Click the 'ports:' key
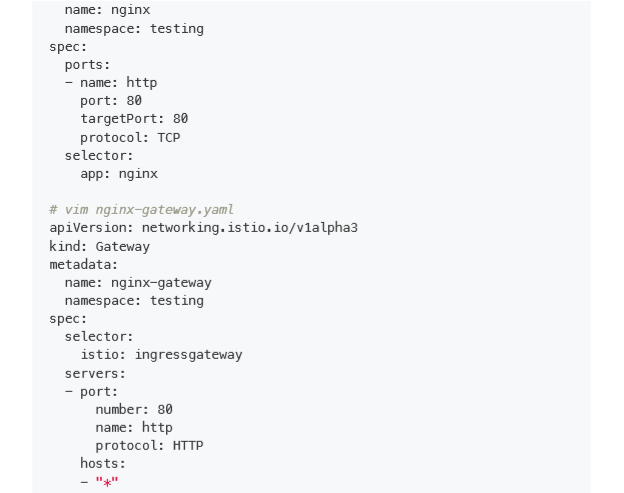The image size is (624, 493). (x=87, y=65)
